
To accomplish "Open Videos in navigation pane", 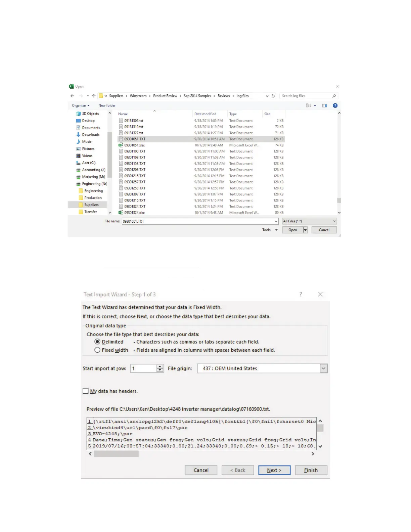I will 84,156.
